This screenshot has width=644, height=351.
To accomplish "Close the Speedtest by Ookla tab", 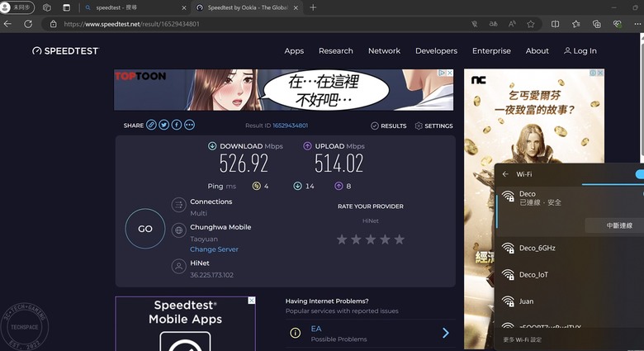I will (x=296, y=7).
